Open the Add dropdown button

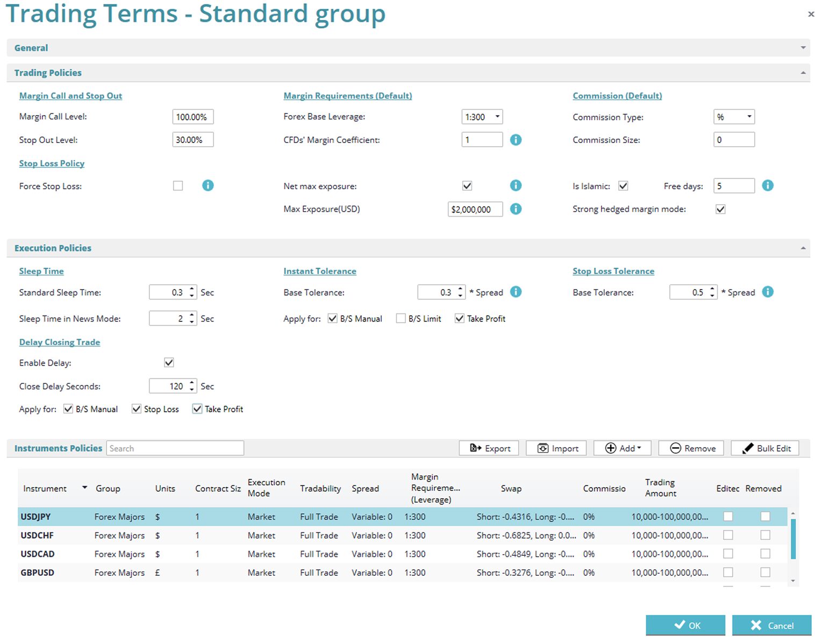[x=622, y=448]
